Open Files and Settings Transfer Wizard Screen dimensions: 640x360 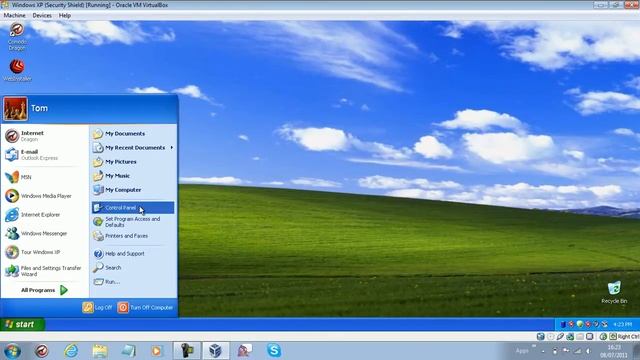click(44, 271)
